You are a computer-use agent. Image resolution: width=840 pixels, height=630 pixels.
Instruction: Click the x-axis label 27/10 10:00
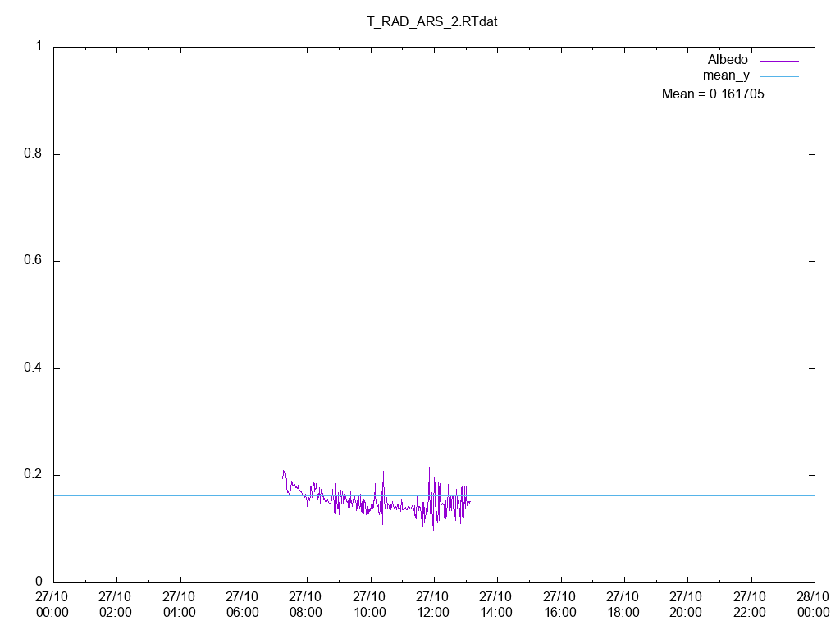coord(369,605)
